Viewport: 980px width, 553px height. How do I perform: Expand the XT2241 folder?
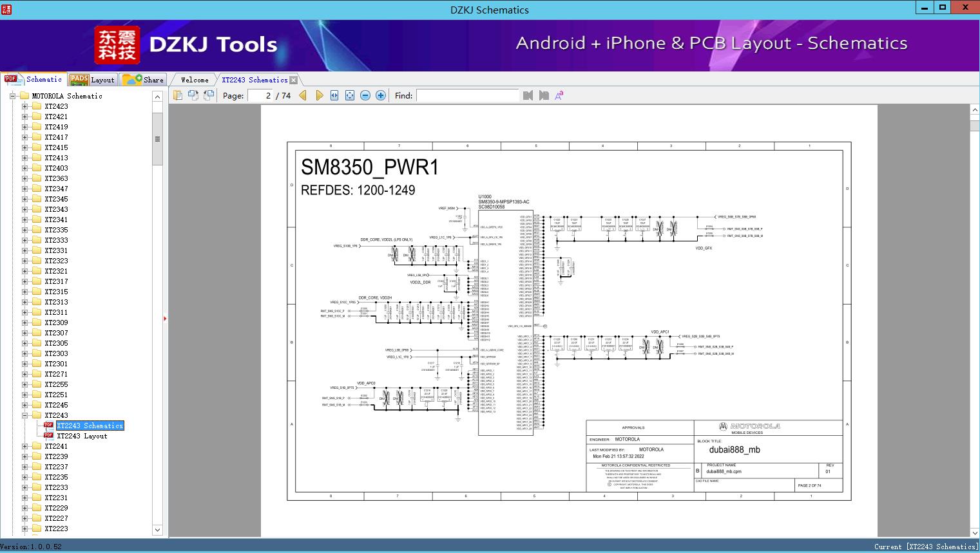pos(24,446)
